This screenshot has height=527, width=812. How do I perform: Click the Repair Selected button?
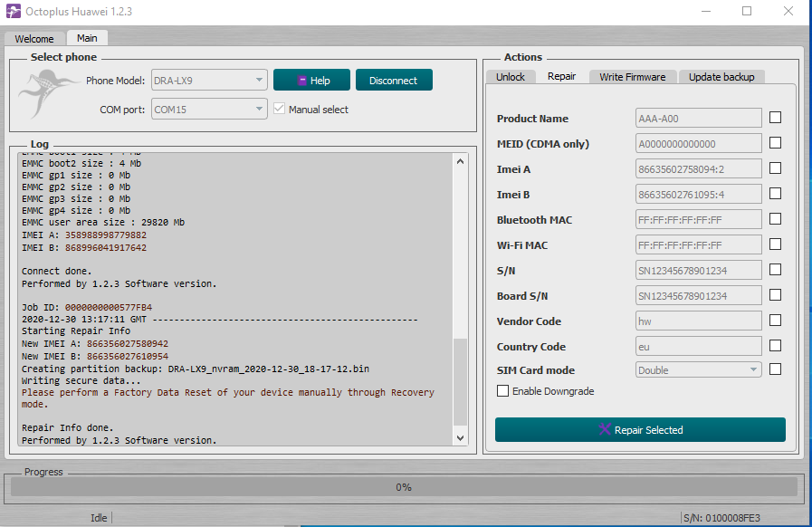click(640, 429)
